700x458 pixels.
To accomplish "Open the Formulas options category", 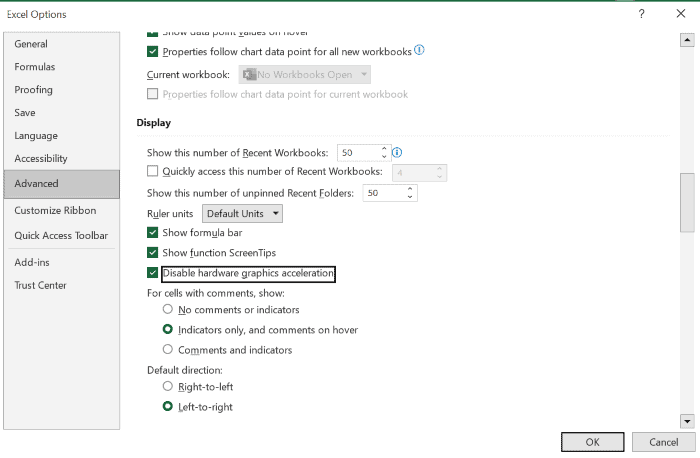I will 62,67.
